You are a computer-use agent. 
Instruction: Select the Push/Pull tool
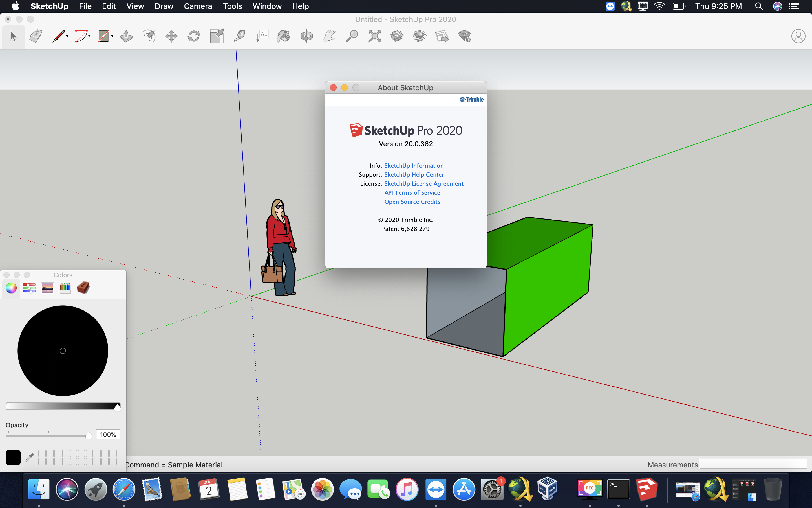click(x=126, y=36)
